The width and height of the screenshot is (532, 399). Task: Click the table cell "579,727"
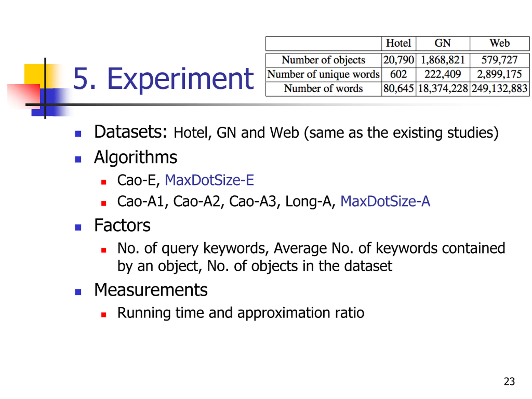500,60
